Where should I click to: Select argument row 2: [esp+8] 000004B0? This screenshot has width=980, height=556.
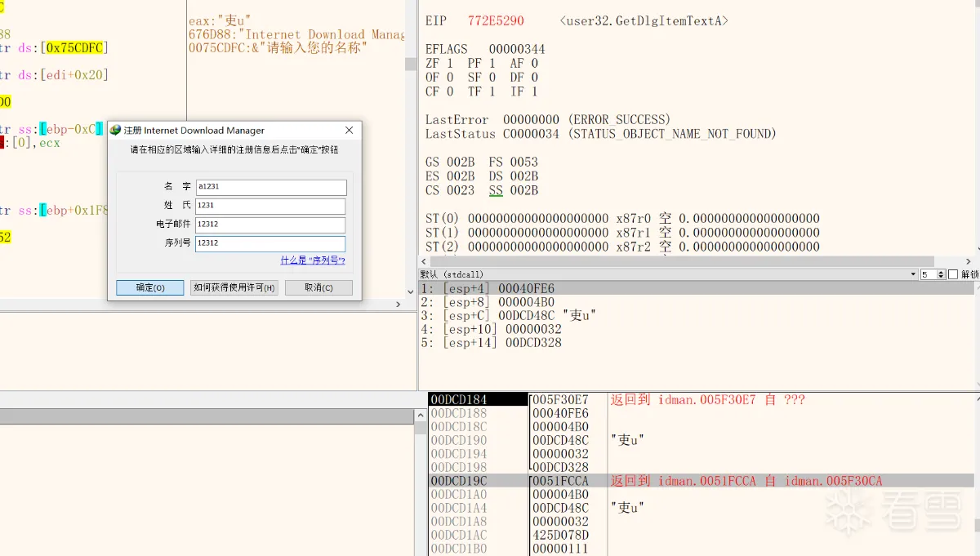[697, 302]
